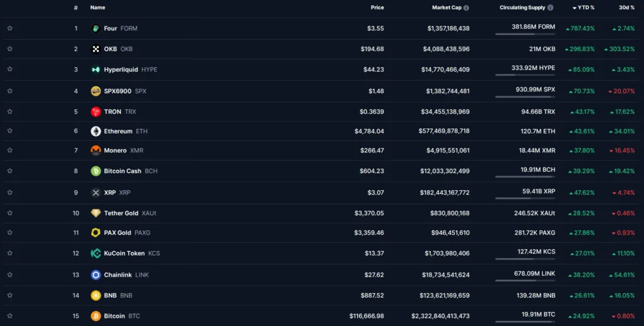Click the Four FORM coin logo
The width and height of the screenshot is (644, 326).
pos(96,28)
